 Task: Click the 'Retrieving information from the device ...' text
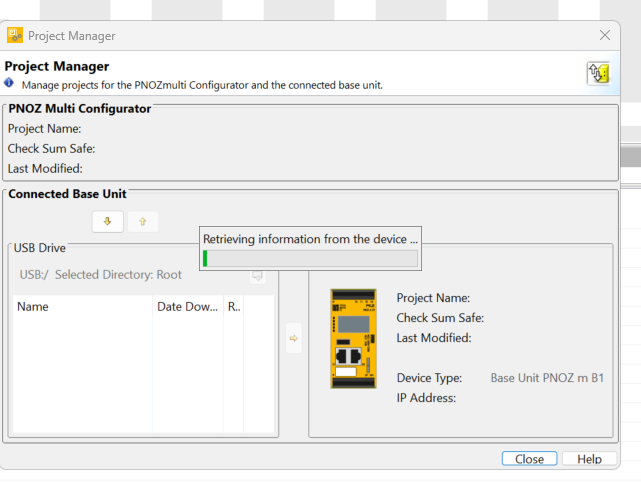coord(310,239)
